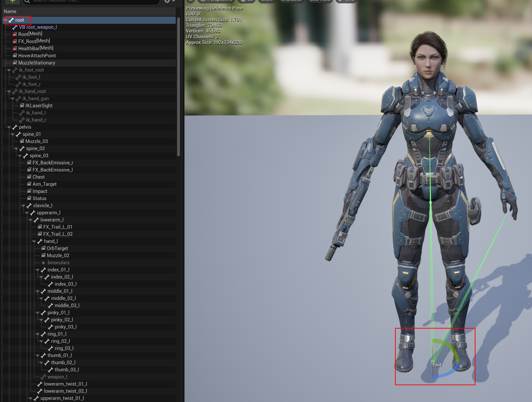Select the lowerarm_twist_01_l bone
Viewport: 532px width, 402px height.
(65, 384)
